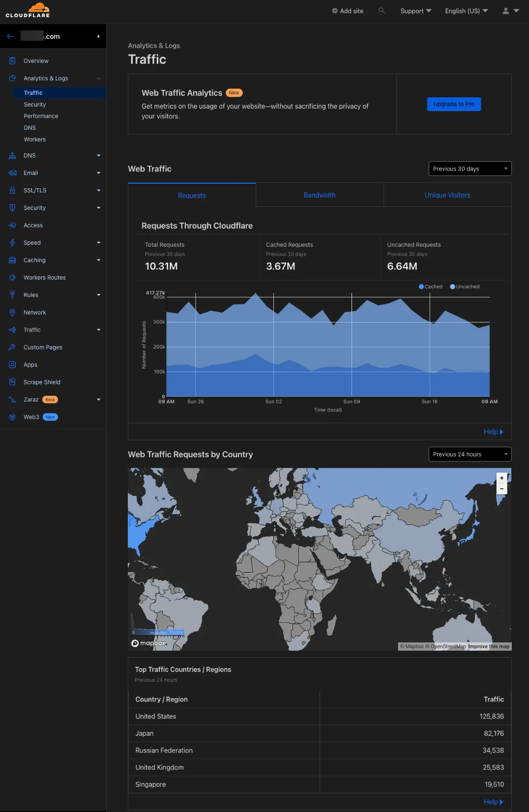Screen dimensions: 529x812
Task: Click the Upgrade to Pro button
Action: (x=454, y=104)
